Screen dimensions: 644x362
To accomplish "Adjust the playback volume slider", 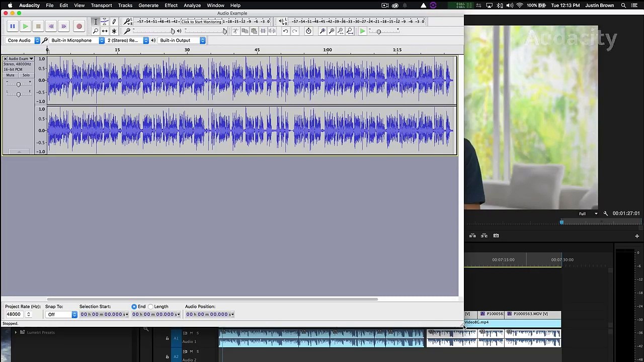I will point(225,31).
